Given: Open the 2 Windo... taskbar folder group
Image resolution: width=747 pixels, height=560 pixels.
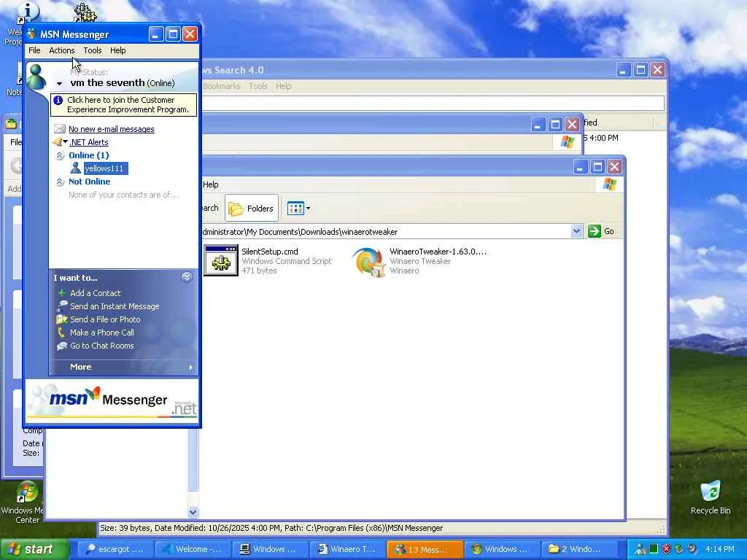Looking at the screenshot, I should (581, 550).
